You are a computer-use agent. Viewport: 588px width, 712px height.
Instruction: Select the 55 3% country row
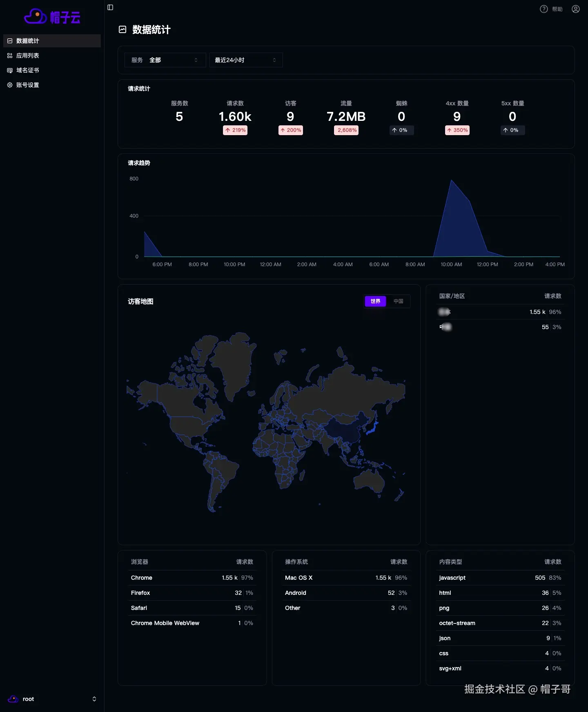click(500, 327)
